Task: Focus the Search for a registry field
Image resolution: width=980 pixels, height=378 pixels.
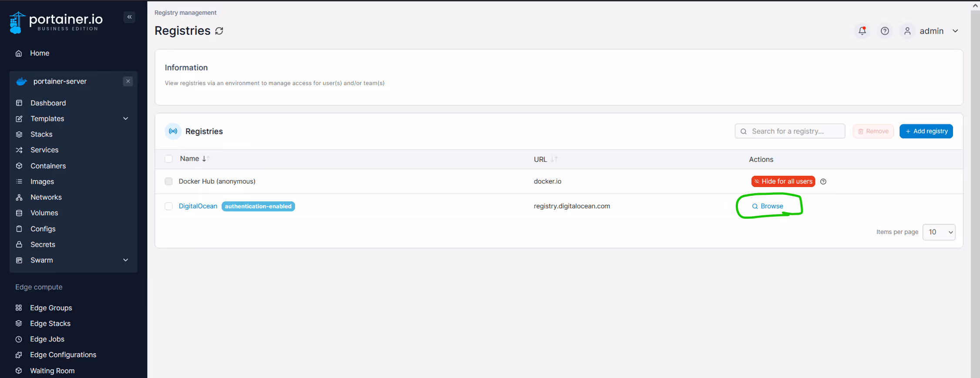Action: 790,131
